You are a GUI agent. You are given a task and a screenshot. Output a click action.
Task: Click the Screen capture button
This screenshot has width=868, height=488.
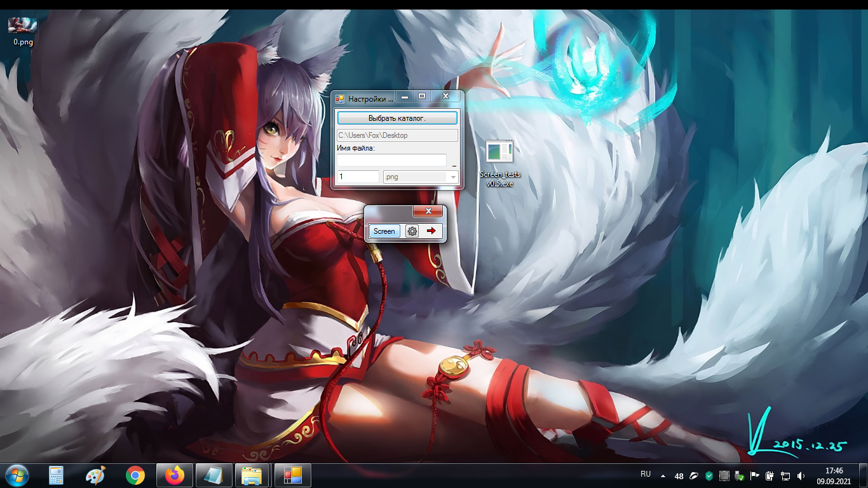[x=384, y=231]
